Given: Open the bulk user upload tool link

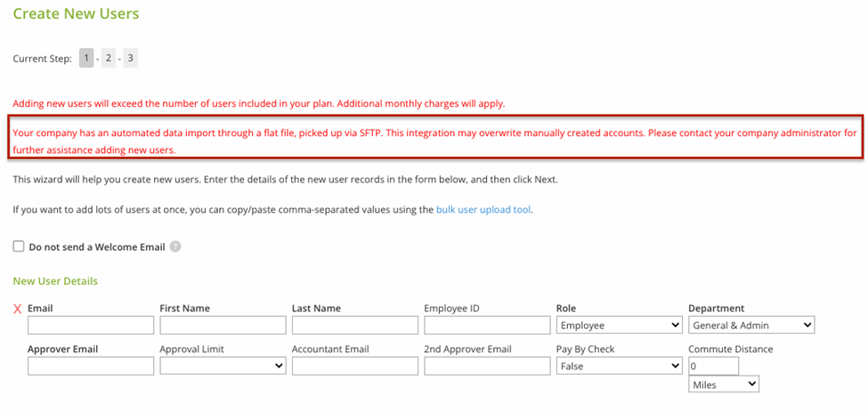Looking at the screenshot, I should pyautogui.click(x=483, y=210).
